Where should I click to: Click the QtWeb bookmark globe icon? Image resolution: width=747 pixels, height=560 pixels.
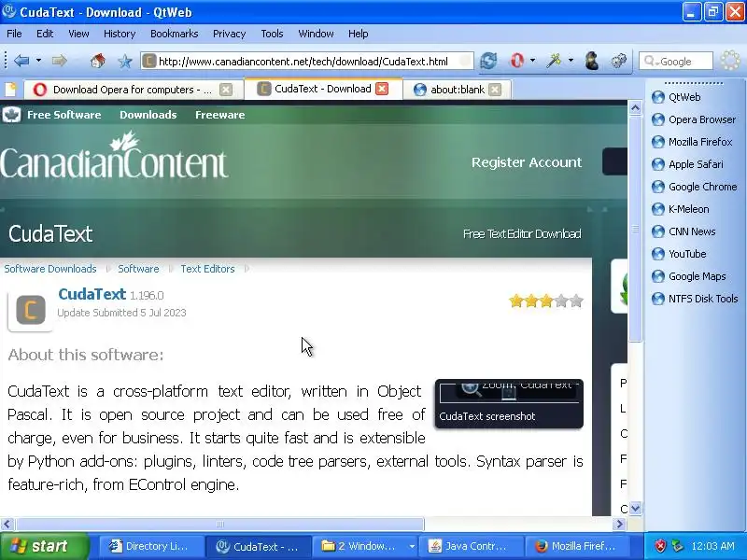[x=658, y=97]
